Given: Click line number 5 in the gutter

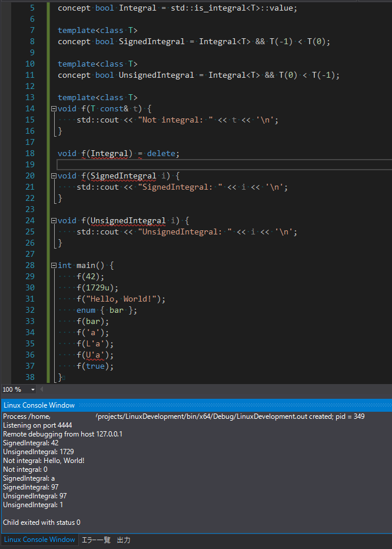Looking at the screenshot, I should pyautogui.click(x=32, y=8).
